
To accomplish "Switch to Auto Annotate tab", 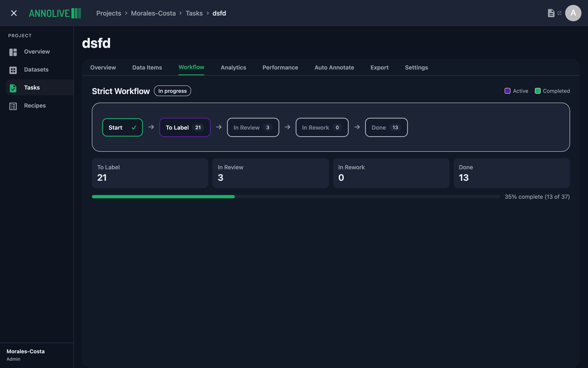I will pos(334,67).
